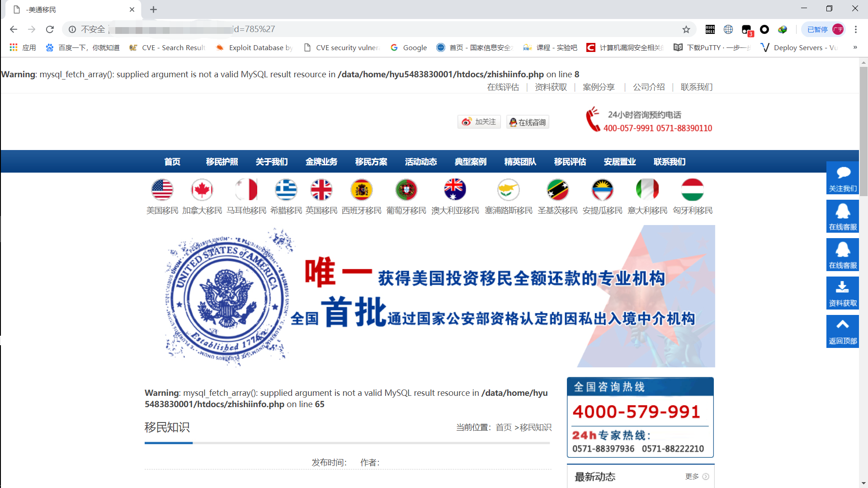Click the USA immigration banner image
The width and height of the screenshot is (868, 488).
pos(429,296)
